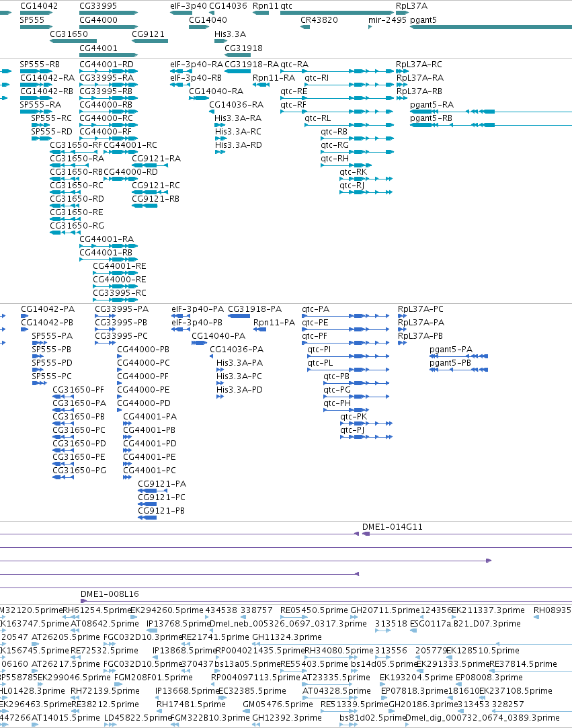
Task: Click the qtc-PJ protein label
Action: [x=352, y=430]
